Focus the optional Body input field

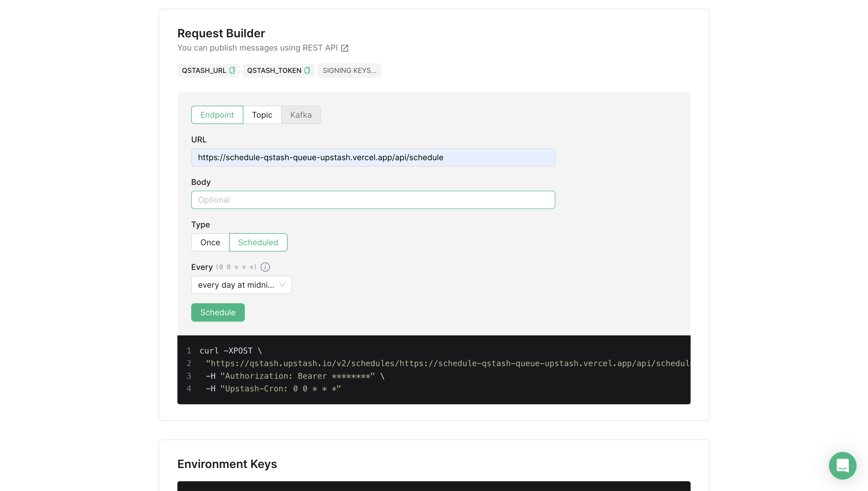[373, 200]
